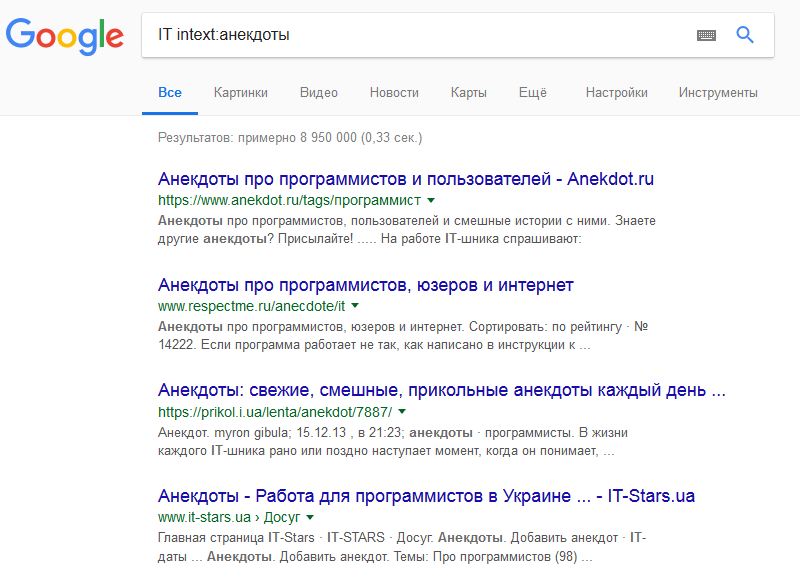Image resolution: width=800 pixels, height=583 pixels.
Task: Open the Anekdot.ru programmers jokes result
Action: coord(406,179)
